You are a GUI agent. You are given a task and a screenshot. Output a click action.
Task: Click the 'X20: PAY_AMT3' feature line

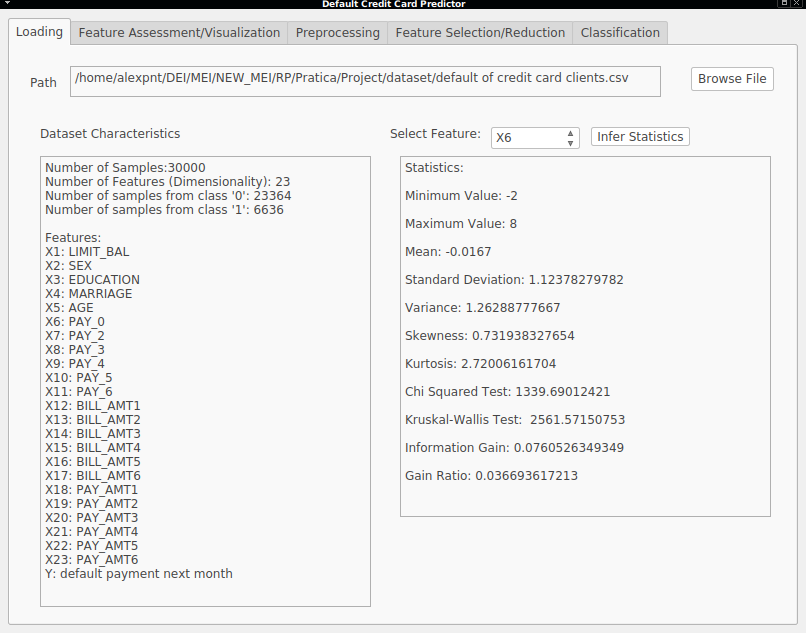point(91,518)
